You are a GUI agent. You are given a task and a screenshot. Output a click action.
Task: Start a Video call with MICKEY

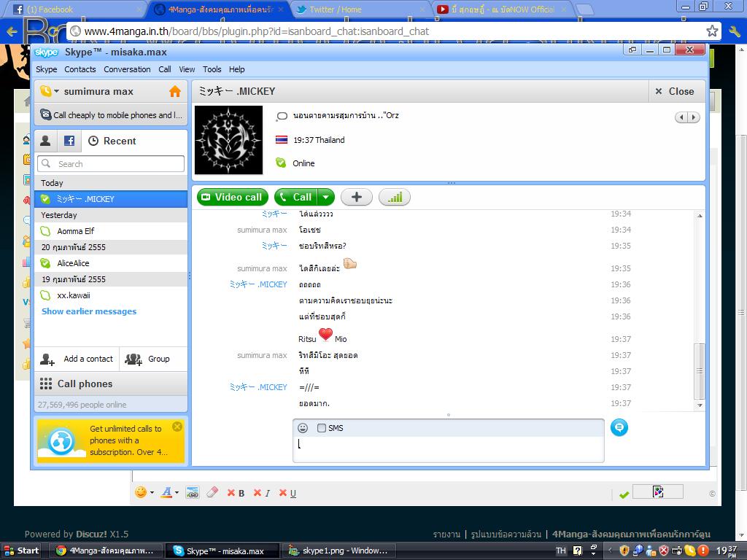point(233,197)
